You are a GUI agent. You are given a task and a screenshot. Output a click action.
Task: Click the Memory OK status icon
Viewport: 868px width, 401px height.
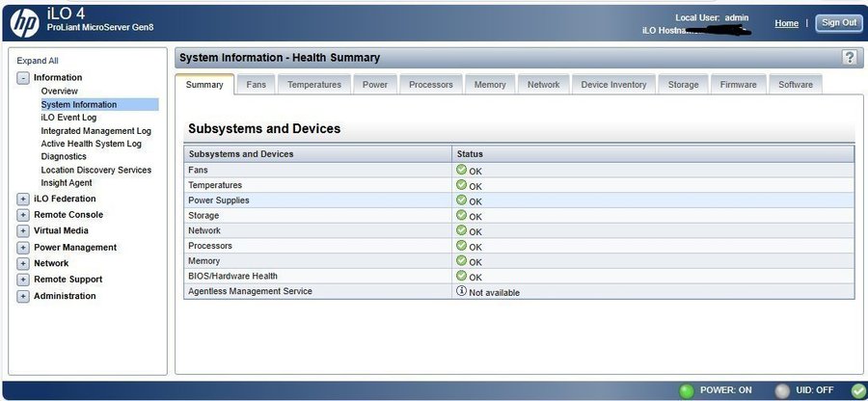461,261
